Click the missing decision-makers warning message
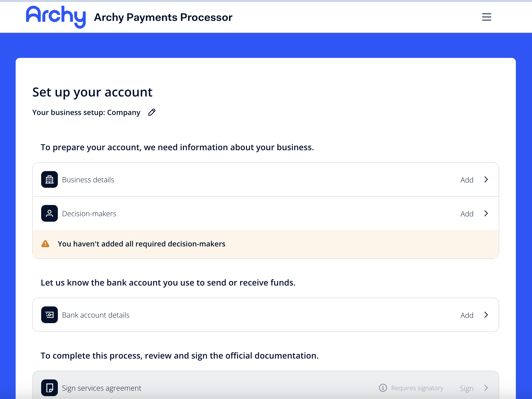The image size is (532, 399). point(141,244)
